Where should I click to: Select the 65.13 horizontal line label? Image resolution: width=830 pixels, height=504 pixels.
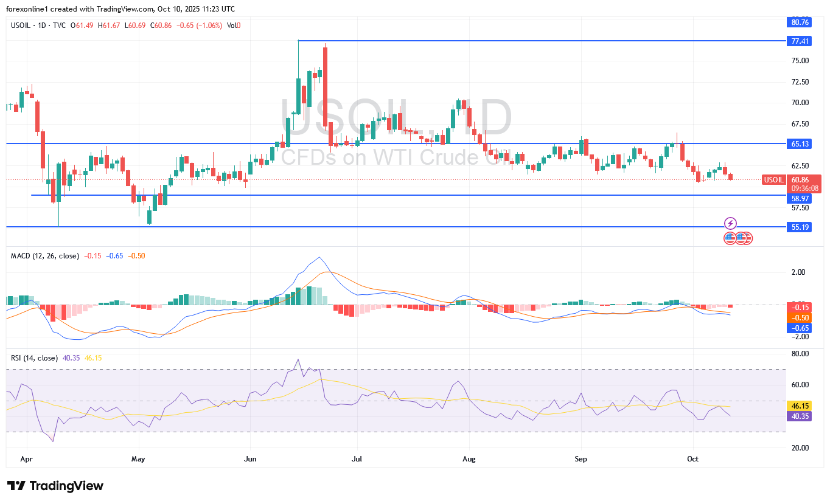click(800, 143)
